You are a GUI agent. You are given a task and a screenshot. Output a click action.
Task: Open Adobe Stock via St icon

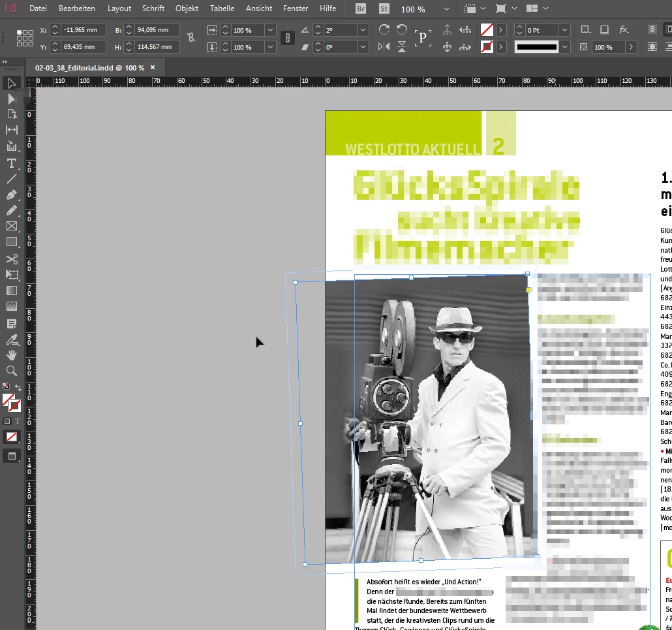click(x=384, y=8)
